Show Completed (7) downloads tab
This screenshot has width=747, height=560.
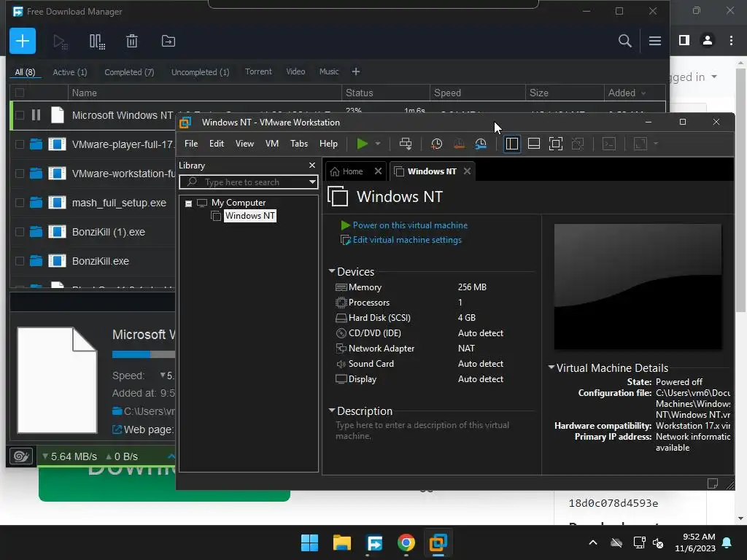129,72
